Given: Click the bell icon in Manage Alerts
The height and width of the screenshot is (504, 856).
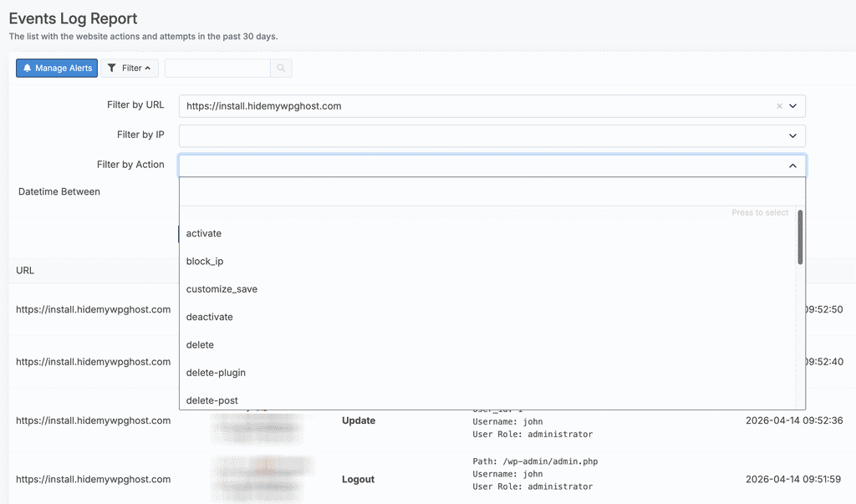Looking at the screenshot, I should tap(27, 68).
